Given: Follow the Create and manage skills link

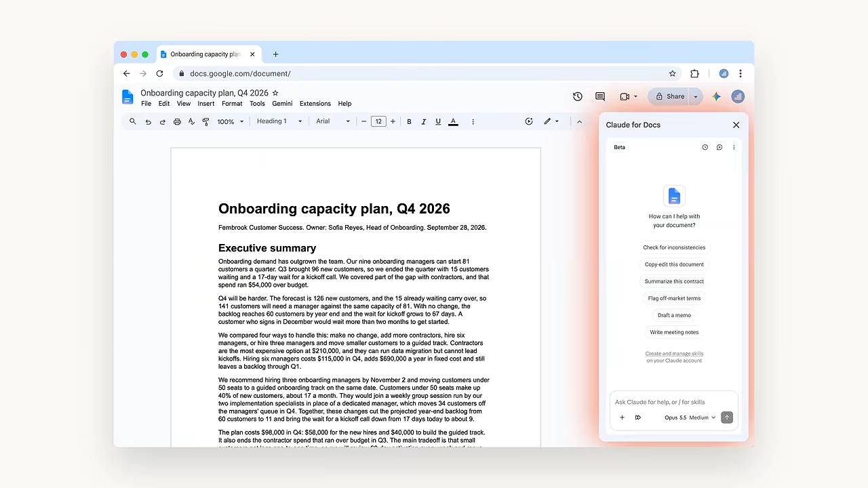Looking at the screenshot, I should click(x=674, y=353).
